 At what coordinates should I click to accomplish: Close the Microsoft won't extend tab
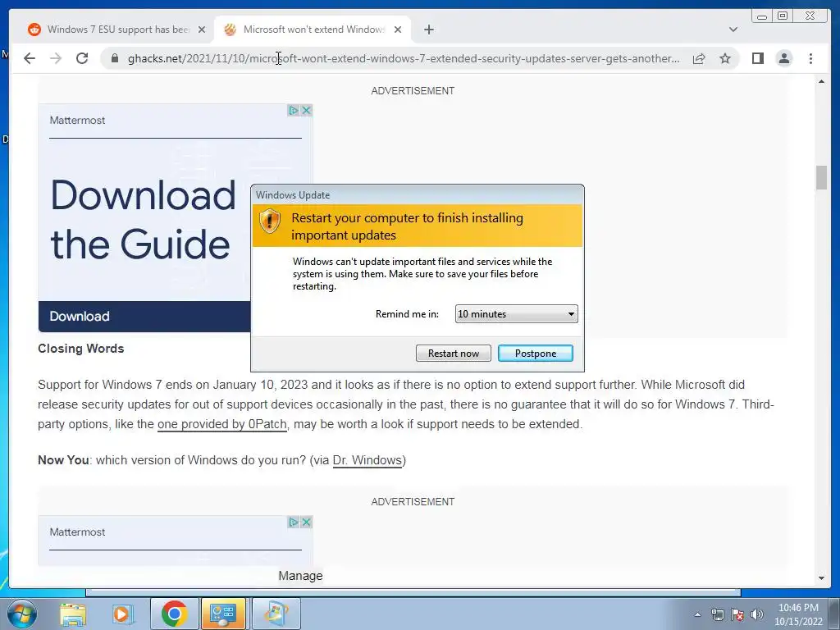[398, 30]
